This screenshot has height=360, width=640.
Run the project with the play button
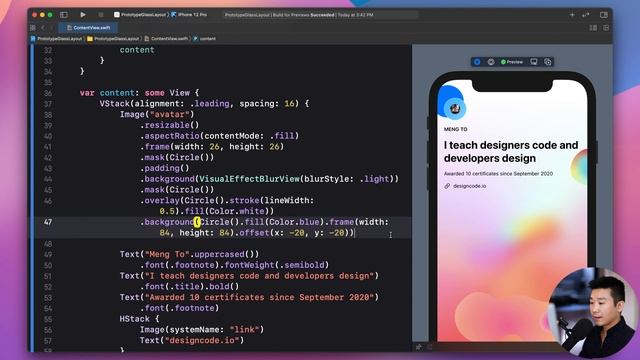(x=83, y=15)
